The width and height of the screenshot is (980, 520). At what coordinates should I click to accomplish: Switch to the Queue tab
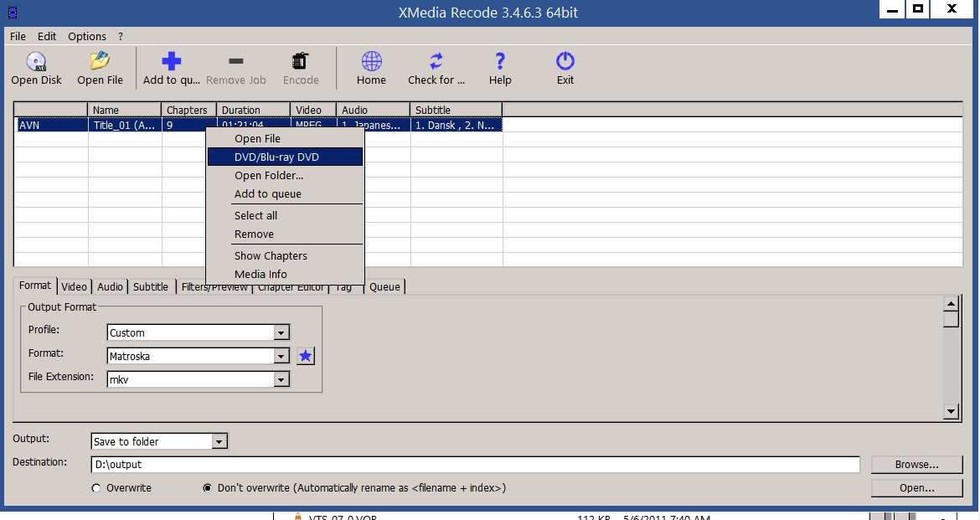[384, 287]
